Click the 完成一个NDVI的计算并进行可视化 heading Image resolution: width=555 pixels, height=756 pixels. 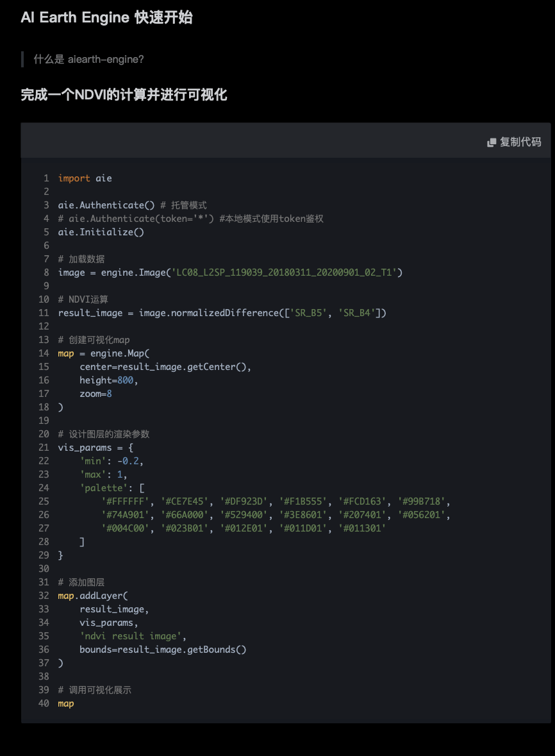click(124, 95)
